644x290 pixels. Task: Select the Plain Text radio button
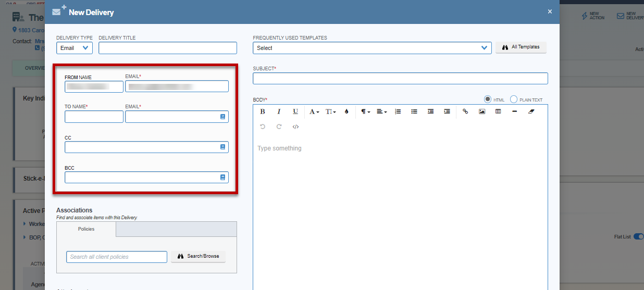tap(514, 99)
